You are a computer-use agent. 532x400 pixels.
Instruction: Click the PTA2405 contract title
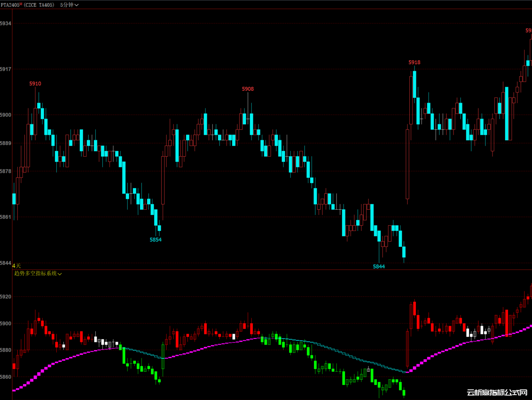(x=9, y=5)
